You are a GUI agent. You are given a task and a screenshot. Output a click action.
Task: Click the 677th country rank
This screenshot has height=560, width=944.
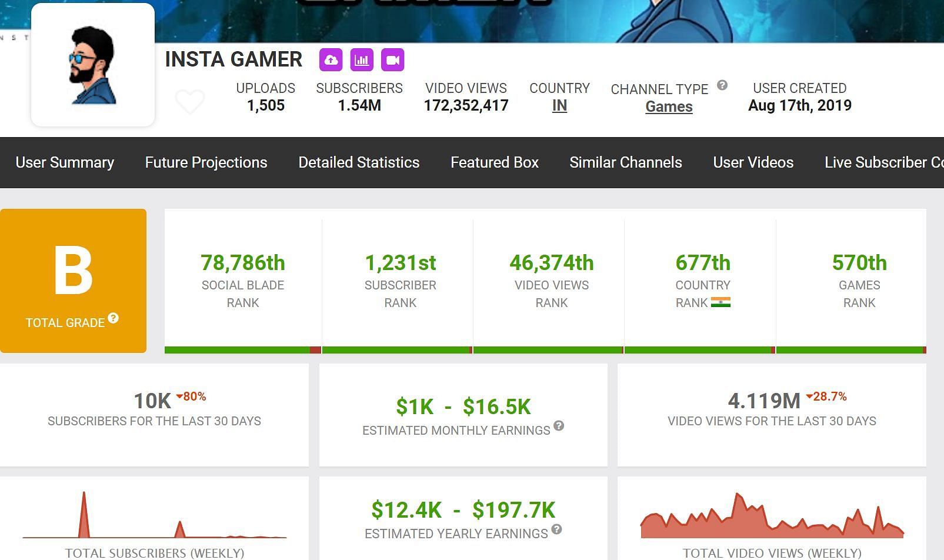pyautogui.click(x=703, y=263)
